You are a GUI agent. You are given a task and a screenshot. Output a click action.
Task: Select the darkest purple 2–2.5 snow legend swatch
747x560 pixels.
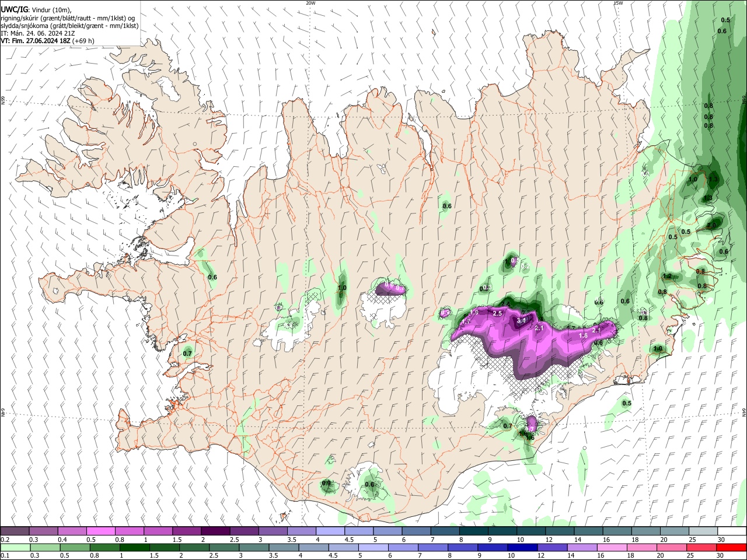click(215, 531)
